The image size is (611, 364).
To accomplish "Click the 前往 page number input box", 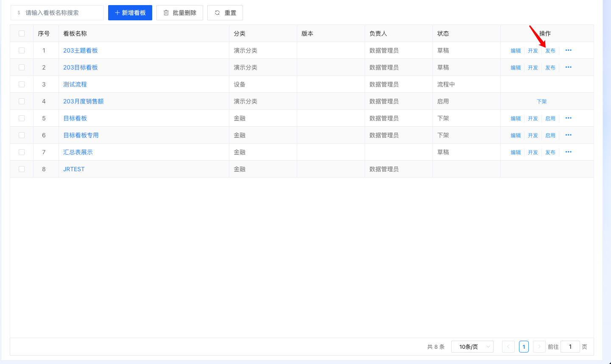I will click(x=570, y=347).
